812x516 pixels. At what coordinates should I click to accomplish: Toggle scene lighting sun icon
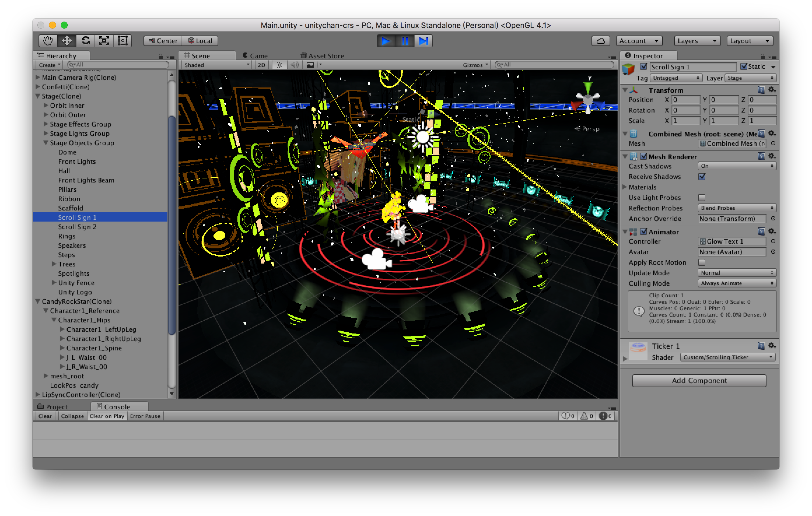(x=279, y=65)
